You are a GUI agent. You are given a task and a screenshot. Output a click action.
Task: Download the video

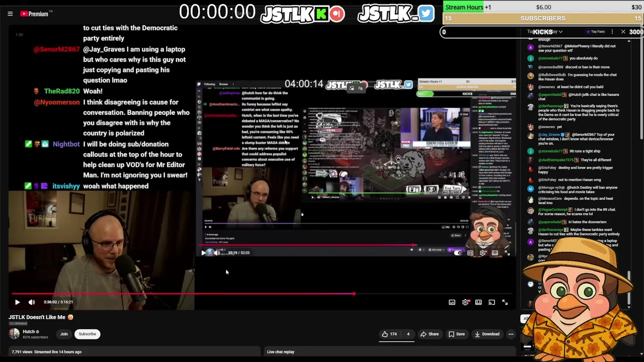(x=487, y=334)
